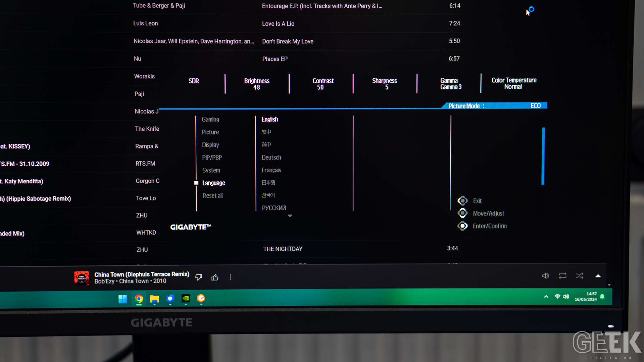Open Bob'Ezy in the player bar
The width and height of the screenshot is (644, 362).
[104, 282]
